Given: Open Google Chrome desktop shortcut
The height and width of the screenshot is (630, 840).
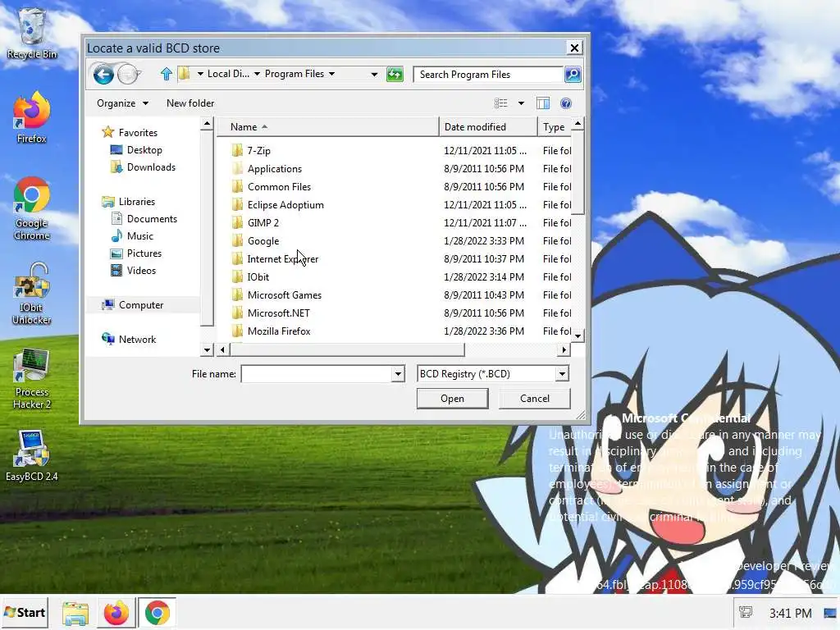Looking at the screenshot, I should coord(32,209).
